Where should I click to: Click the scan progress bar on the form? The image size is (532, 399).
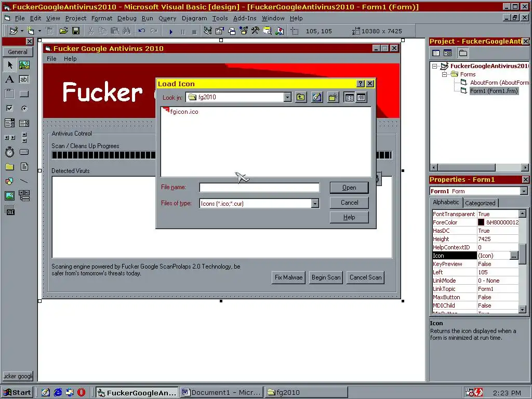point(222,155)
